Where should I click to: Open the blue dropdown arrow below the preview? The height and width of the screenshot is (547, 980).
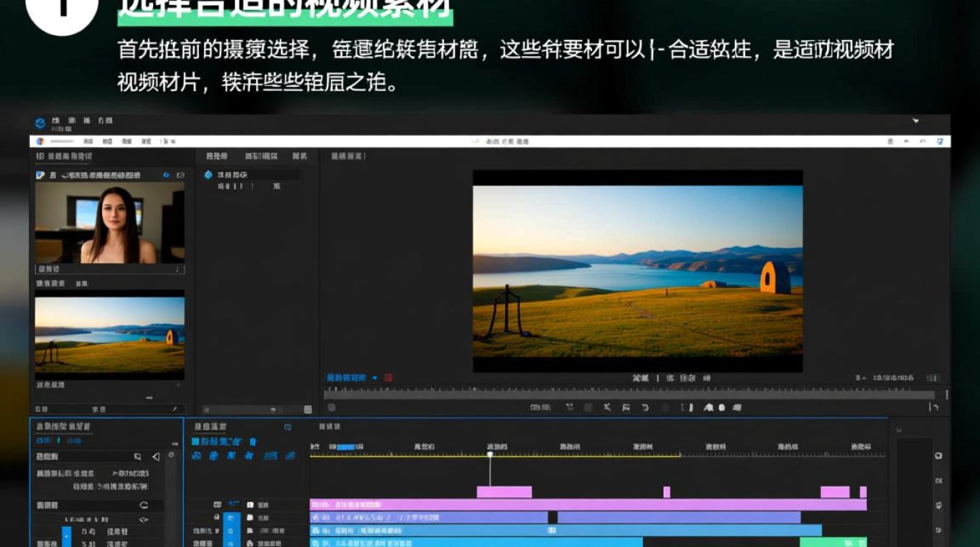[375, 378]
